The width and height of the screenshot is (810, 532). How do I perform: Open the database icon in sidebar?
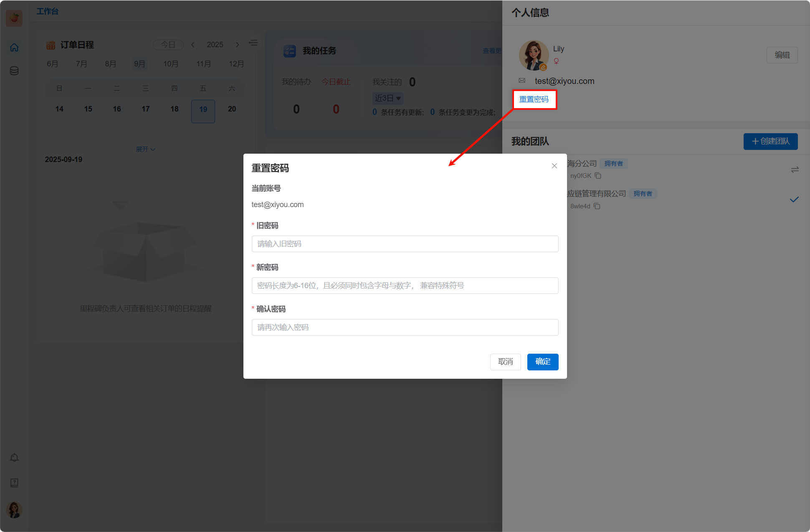pyautogui.click(x=14, y=71)
